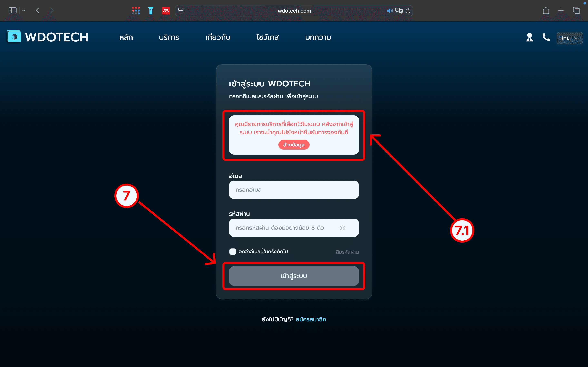Click the เข้าสู่ระบบ login button
This screenshot has height=367, width=588.
coord(294,276)
